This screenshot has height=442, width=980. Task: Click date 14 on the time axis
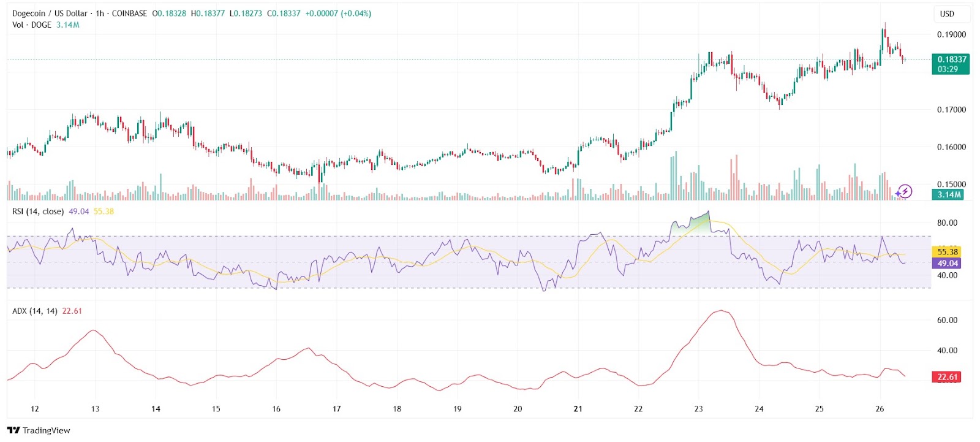coord(156,409)
